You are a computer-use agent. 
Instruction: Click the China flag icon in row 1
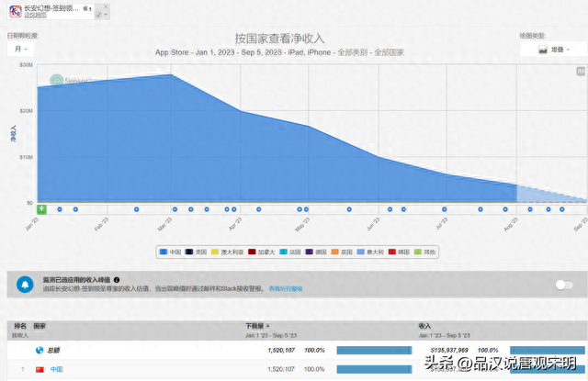(x=40, y=369)
